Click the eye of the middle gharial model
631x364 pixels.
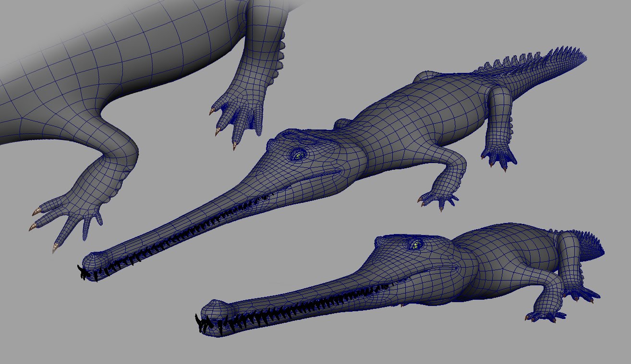(x=298, y=155)
